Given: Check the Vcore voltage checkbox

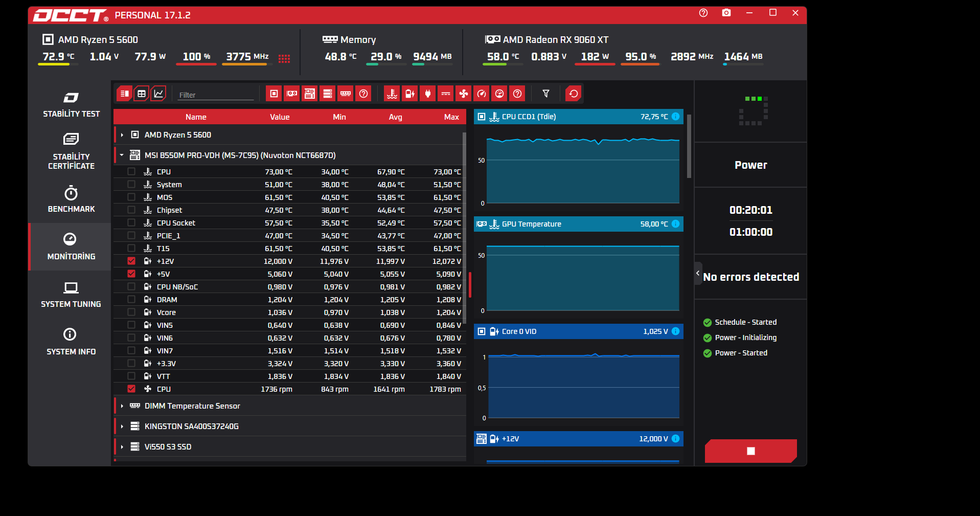Looking at the screenshot, I should point(131,312).
